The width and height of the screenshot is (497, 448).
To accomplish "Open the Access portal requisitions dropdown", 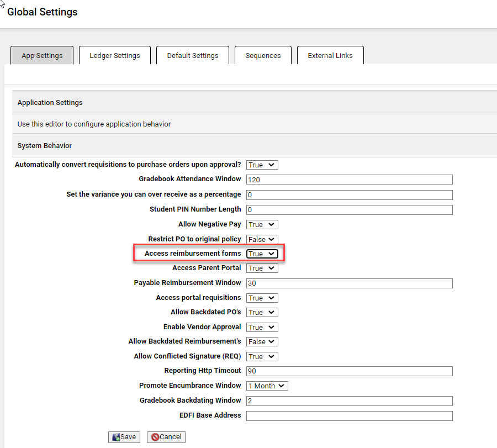I will (x=261, y=298).
